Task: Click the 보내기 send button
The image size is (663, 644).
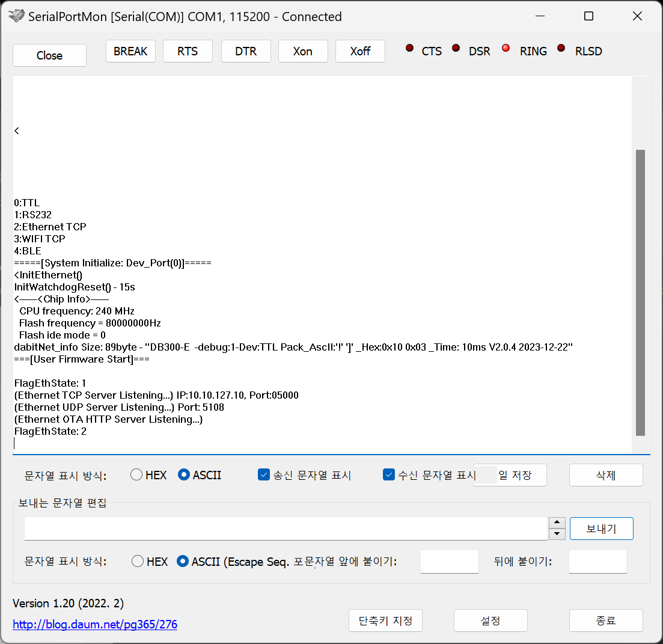Action: point(601,529)
